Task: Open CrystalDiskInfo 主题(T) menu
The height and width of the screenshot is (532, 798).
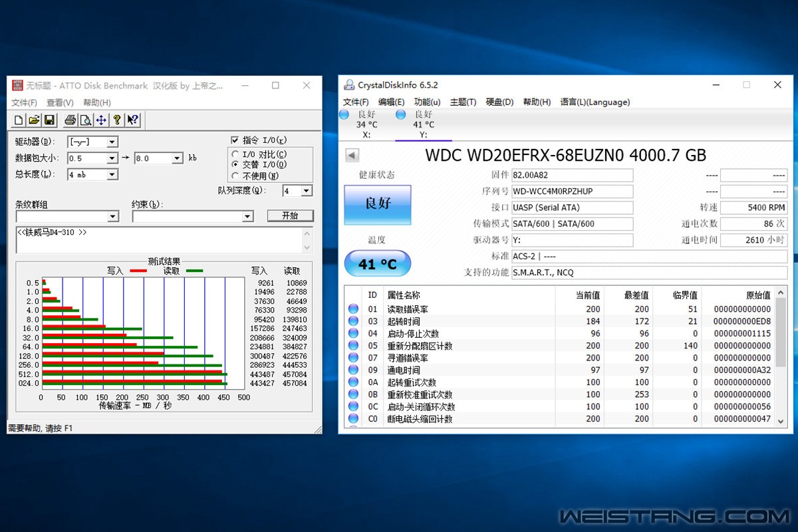Action: point(463,102)
